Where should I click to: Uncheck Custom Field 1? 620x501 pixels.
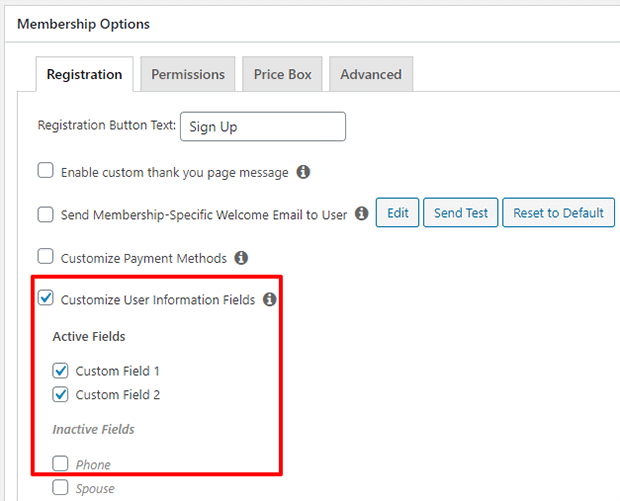60,371
